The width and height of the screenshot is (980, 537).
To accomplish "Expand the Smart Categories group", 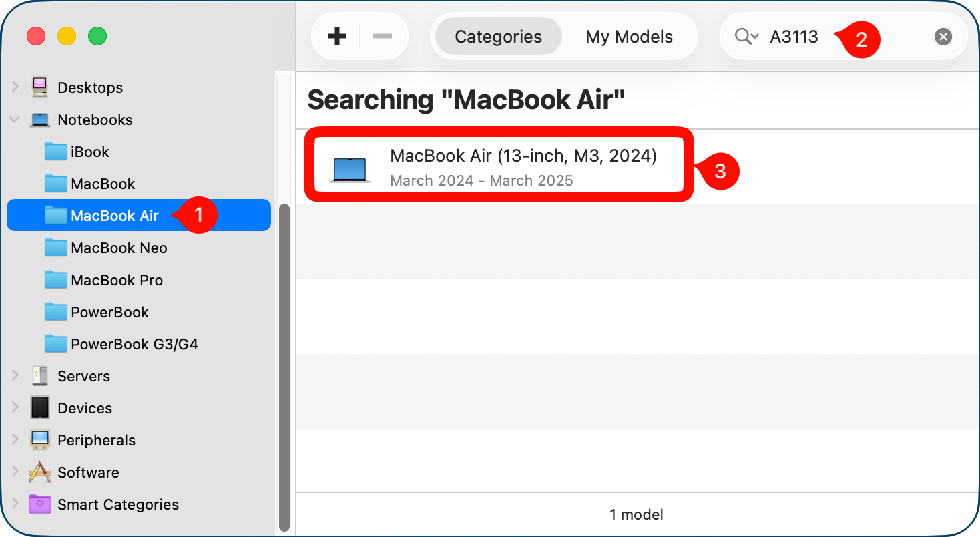I will click(x=15, y=504).
